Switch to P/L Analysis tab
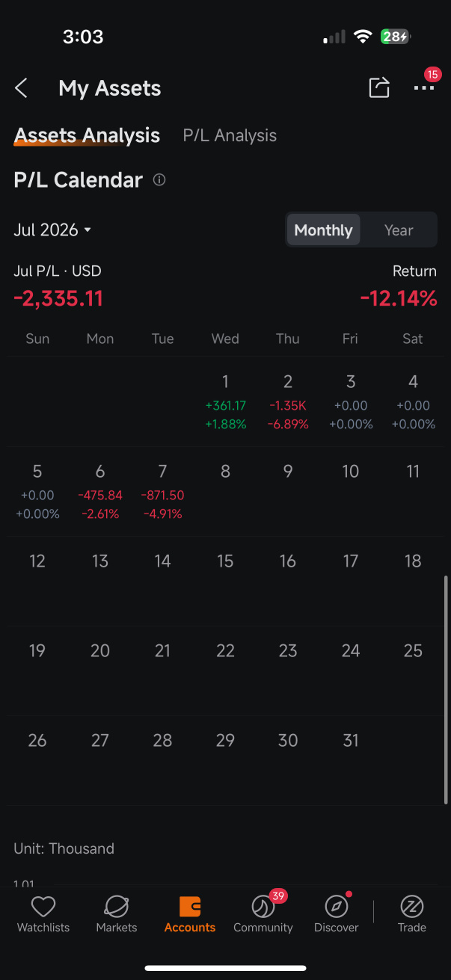451x980 pixels. coord(230,135)
